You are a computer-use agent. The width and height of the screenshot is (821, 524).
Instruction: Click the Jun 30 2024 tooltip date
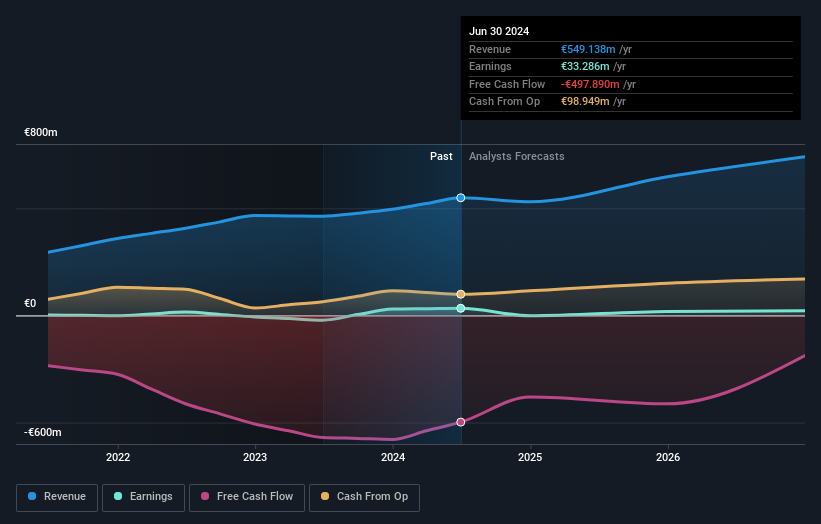coord(499,31)
